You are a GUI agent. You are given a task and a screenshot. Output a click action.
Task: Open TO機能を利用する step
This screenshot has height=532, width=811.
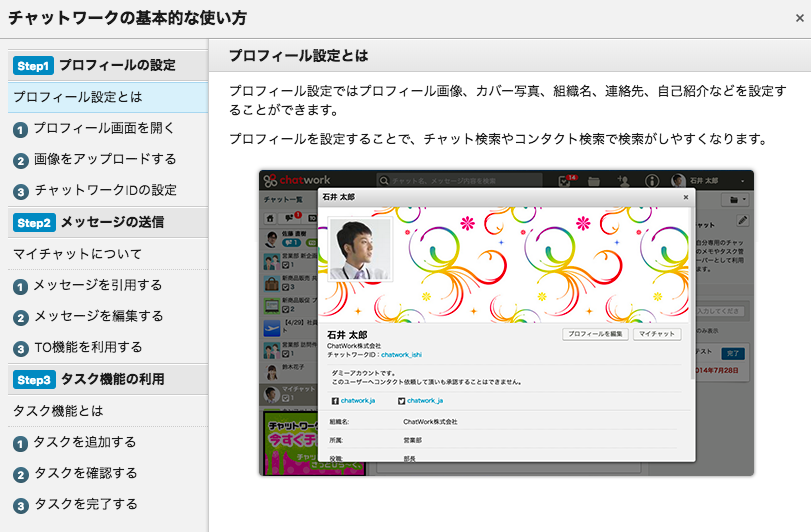(108, 347)
